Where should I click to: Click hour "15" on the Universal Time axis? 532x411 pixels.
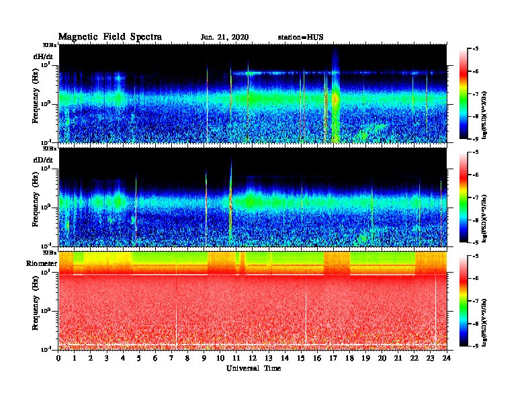(x=302, y=358)
